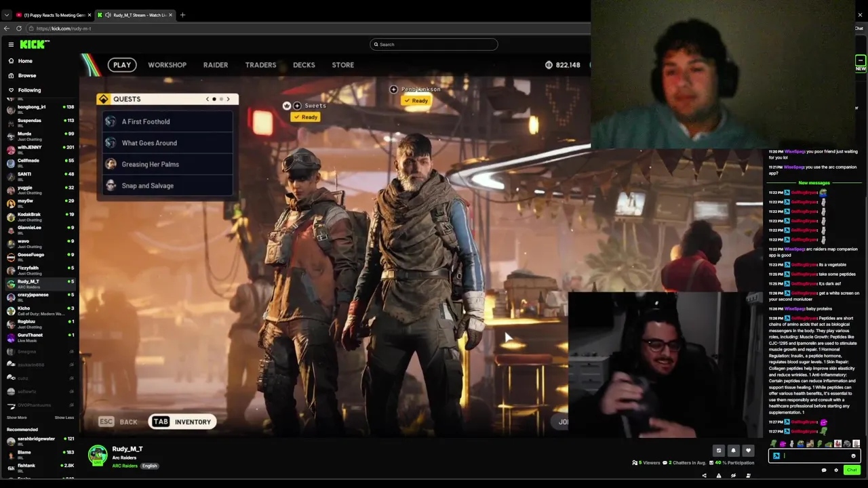Reload the page with refresh icon
This screenshot has height=488, width=868.
pyautogui.click(x=19, y=28)
